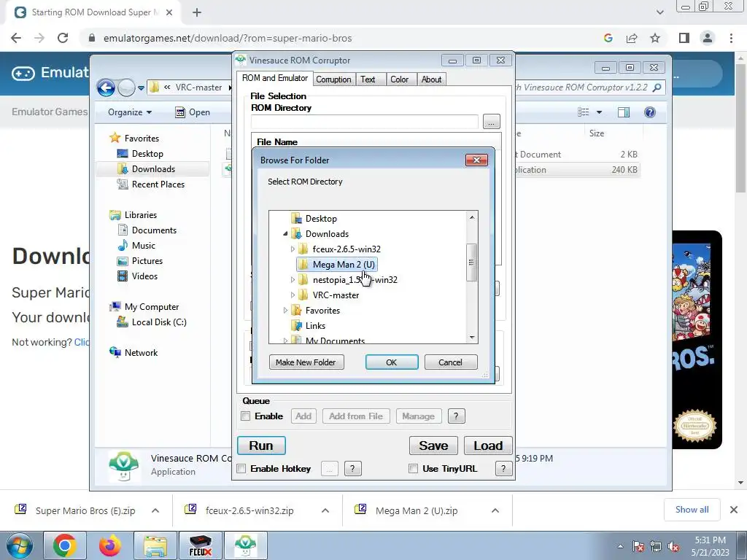This screenshot has width=747, height=560.
Task: Cancel the Browse For Folder dialog
Action: coord(450,362)
